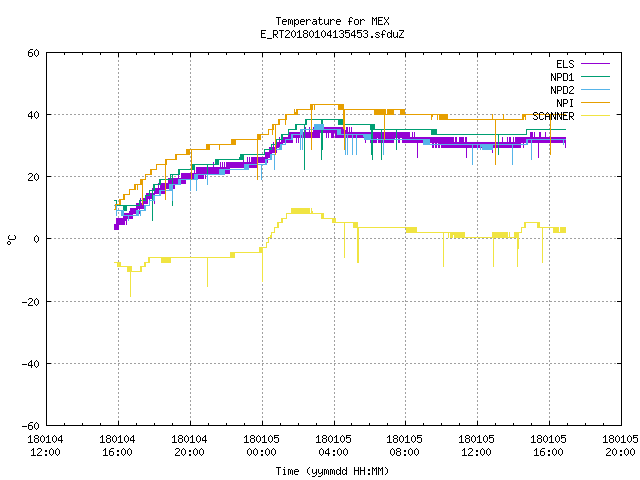
Task: Click the y-axis value -40
Action: click(31, 364)
